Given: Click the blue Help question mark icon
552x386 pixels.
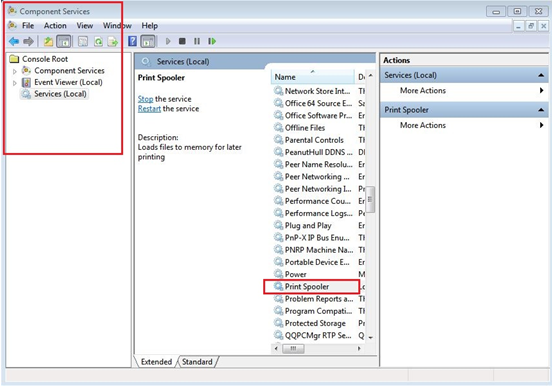Looking at the screenshot, I should point(132,41).
